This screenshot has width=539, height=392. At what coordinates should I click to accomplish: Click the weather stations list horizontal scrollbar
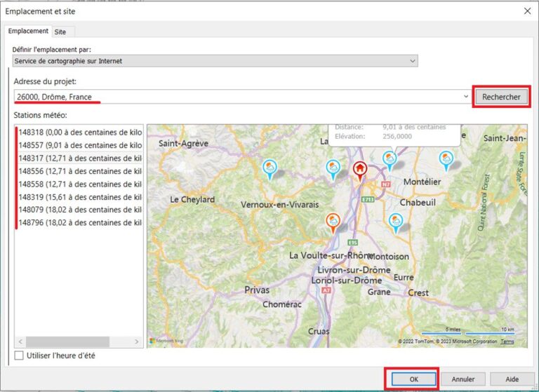(x=67, y=342)
